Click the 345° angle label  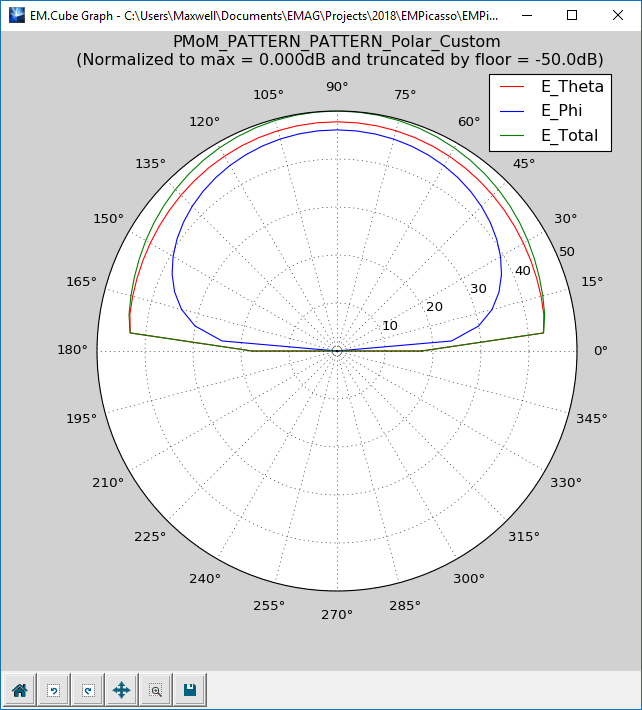click(x=592, y=418)
